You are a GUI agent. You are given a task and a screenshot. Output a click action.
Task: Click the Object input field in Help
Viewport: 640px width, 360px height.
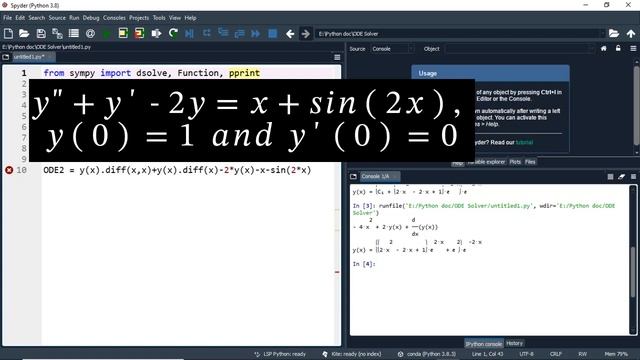519,49
